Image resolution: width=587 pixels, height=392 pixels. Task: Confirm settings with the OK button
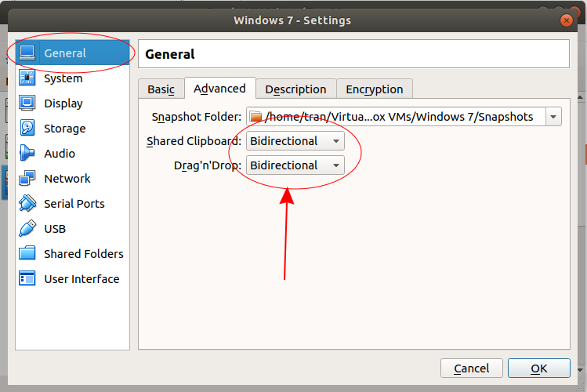[538, 368]
